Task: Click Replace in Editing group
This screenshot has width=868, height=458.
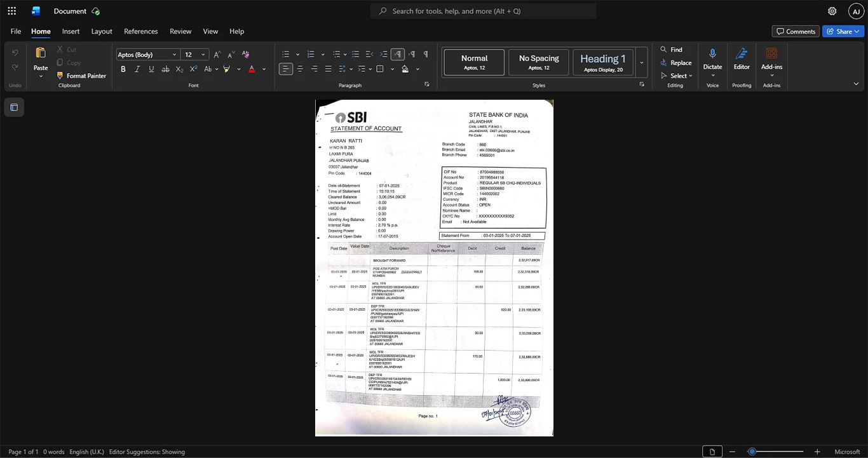Action: click(x=675, y=63)
